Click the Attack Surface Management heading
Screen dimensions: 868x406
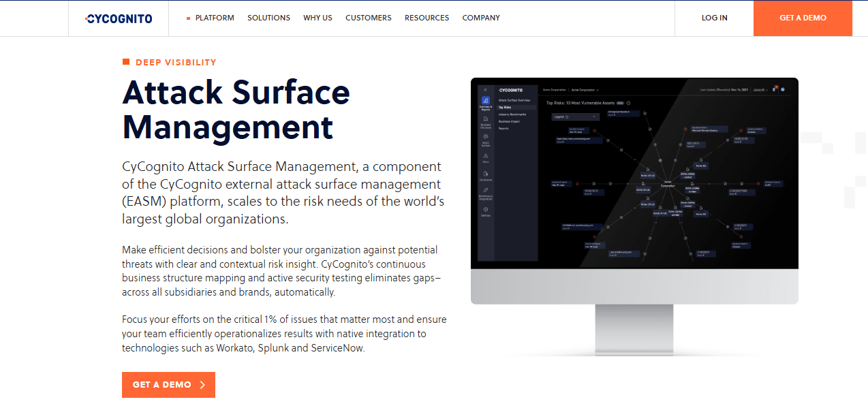pos(236,110)
